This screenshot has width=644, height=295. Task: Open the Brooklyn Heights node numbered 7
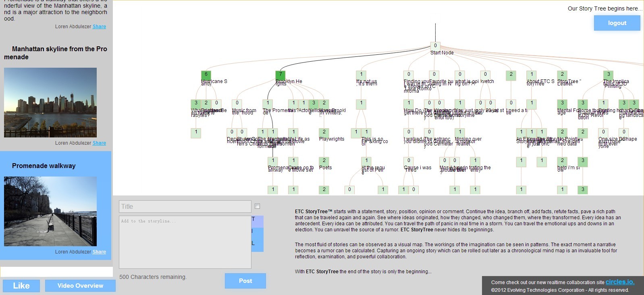[x=280, y=75]
